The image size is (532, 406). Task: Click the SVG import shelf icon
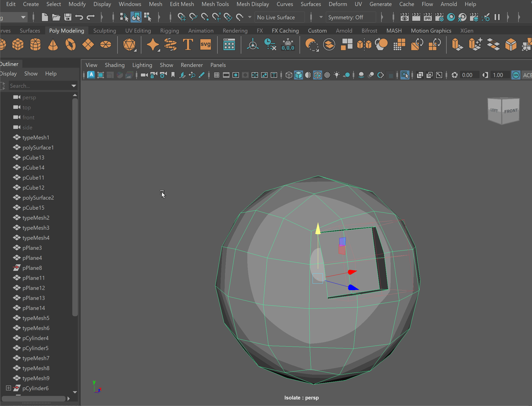[x=205, y=45]
